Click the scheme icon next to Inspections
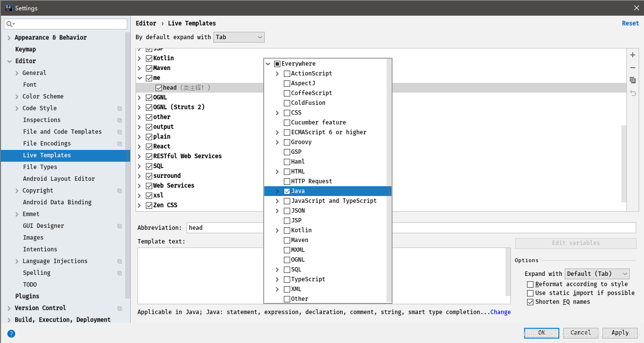 119,120
